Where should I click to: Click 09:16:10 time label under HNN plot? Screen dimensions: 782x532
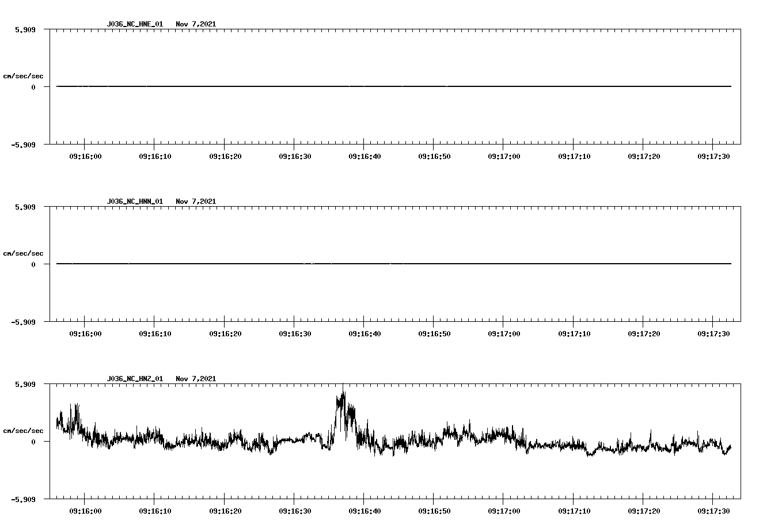155,334
